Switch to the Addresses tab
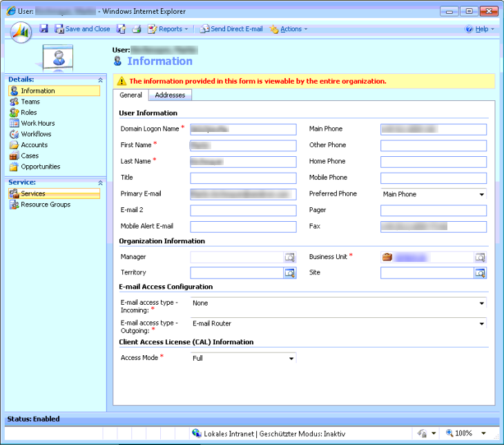Image resolution: width=504 pixels, height=445 pixels. point(169,95)
